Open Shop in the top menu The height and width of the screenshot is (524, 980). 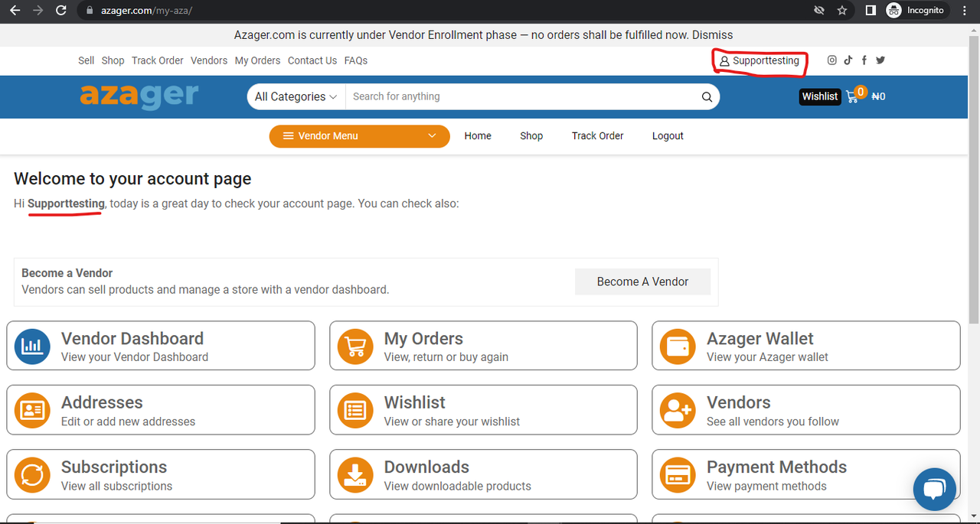[113, 60]
